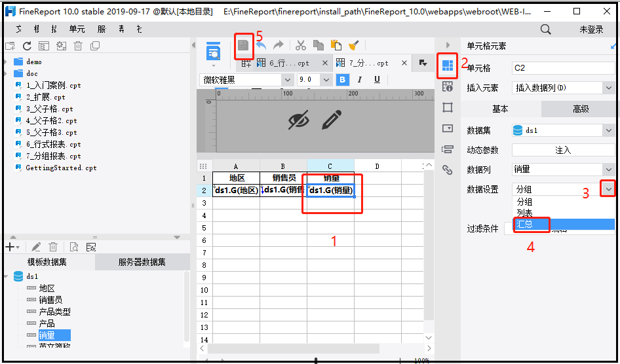Edit the selected dataset with pencil icon
Image resolution: width=620 pixels, height=364 pixels.
tap(36, 247)
